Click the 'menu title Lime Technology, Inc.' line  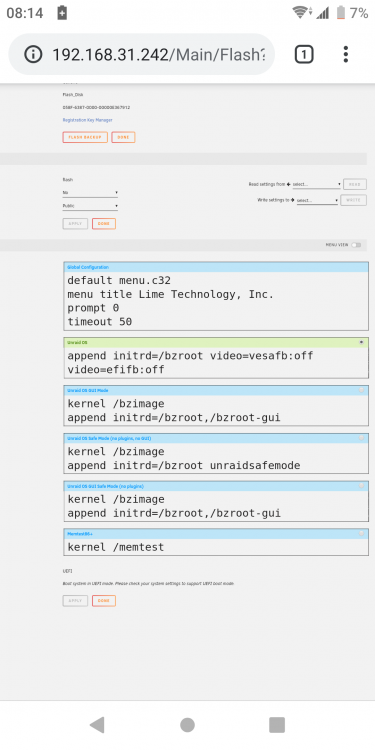(x=170, y=294)
